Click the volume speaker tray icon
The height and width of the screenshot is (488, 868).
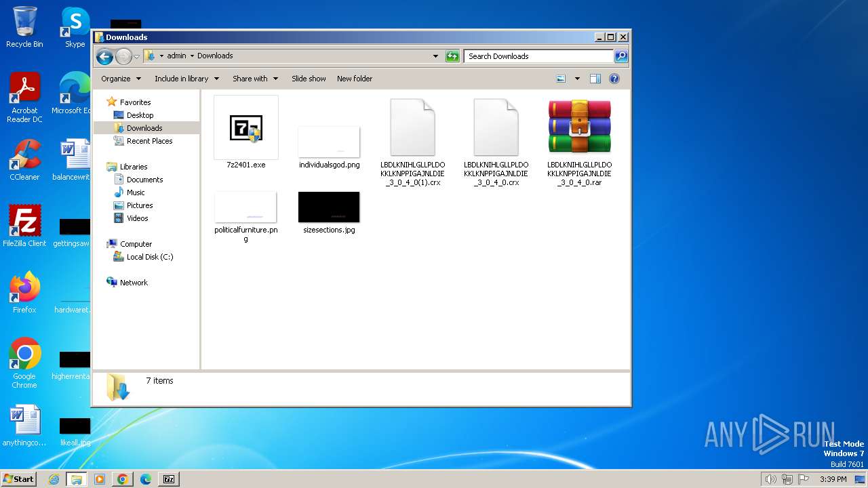770,479
